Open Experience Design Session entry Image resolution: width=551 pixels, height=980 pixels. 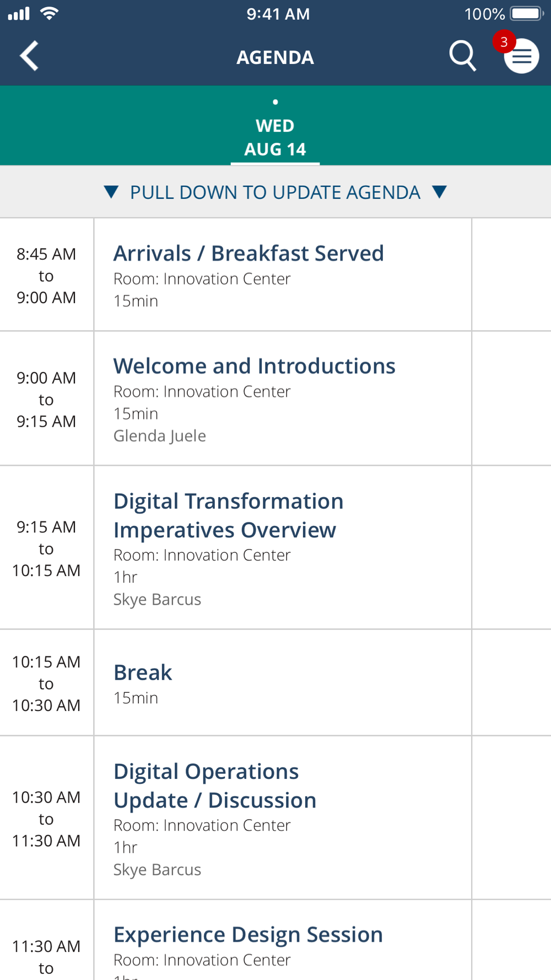coord(283,940)
